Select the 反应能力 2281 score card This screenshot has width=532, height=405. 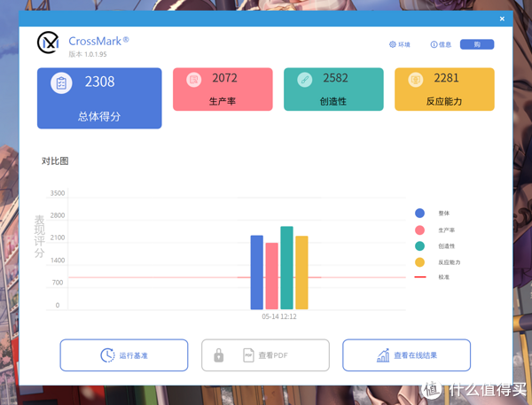(444, 90)
